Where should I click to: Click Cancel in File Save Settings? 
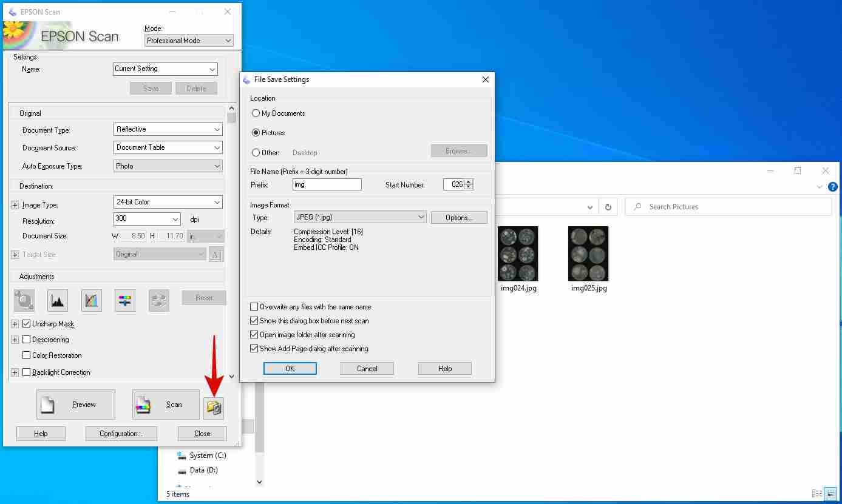(367, 369)
